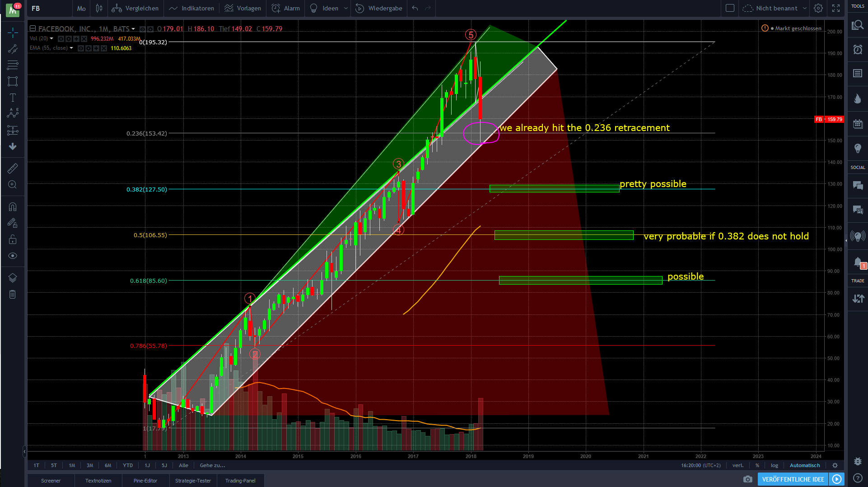Open the Ideen dropdown arrow
Image resolution: width=868 pixels, height=487 pixels.
click(346, 8)
